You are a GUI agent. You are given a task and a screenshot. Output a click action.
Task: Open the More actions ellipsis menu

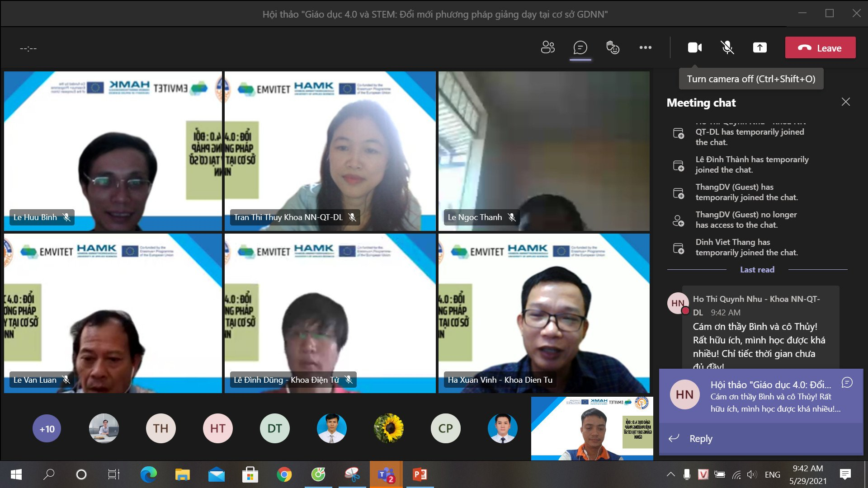[645, 47]
